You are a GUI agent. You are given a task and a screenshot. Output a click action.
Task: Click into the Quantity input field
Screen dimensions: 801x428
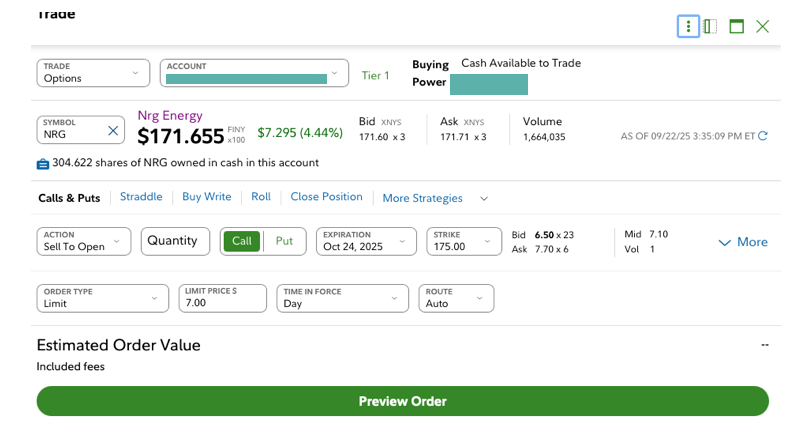176,241
